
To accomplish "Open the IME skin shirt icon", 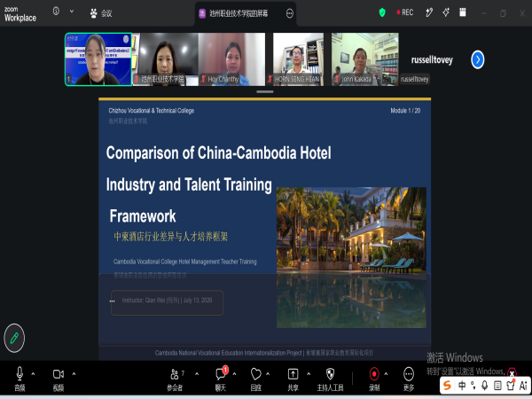I will [x=511, y=386].
